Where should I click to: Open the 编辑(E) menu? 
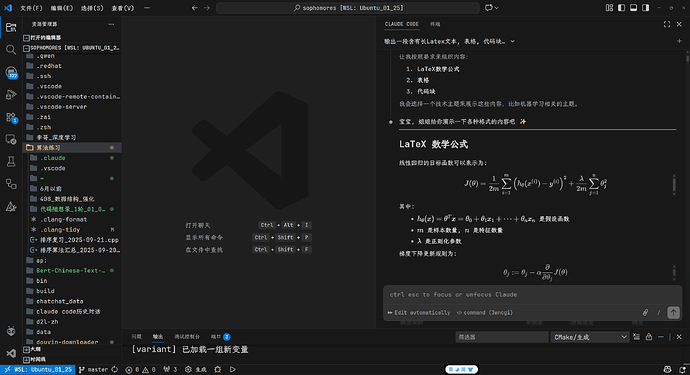[62, 8]
